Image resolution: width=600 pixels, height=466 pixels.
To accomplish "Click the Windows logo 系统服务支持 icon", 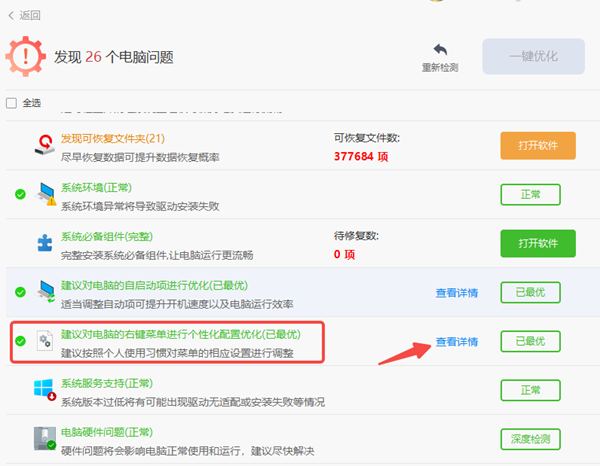I will click(x=45, y=389).
